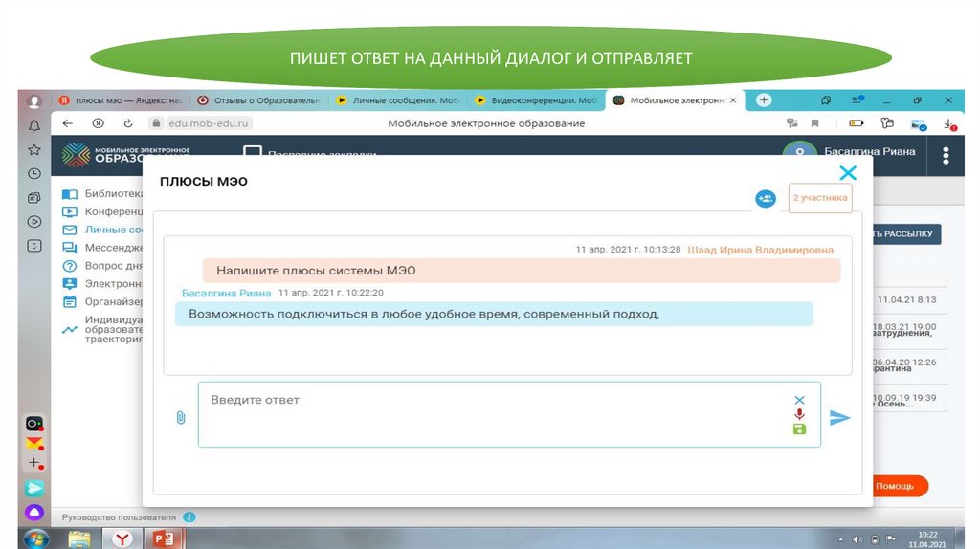Open the three-dot menu beside the user name
This screenshot has width=980, height=549.
pyautogui.click(x=946, y=155)
